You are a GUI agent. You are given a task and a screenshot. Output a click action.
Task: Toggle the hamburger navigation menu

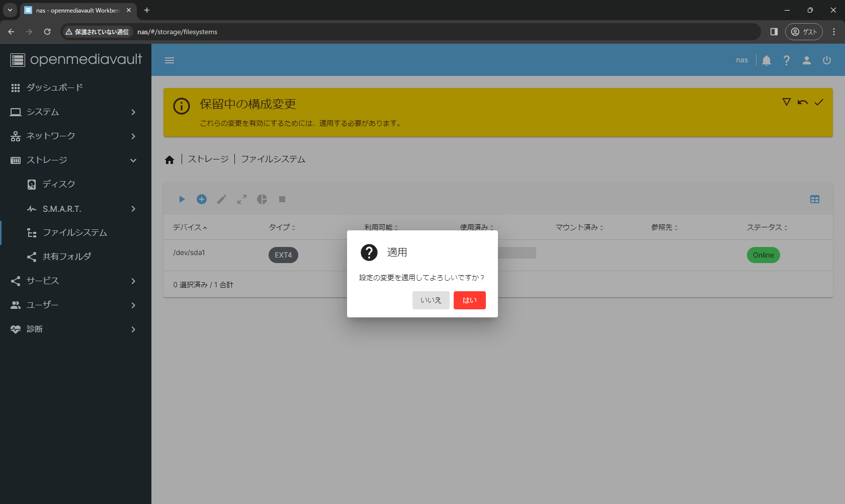point(170,60)
